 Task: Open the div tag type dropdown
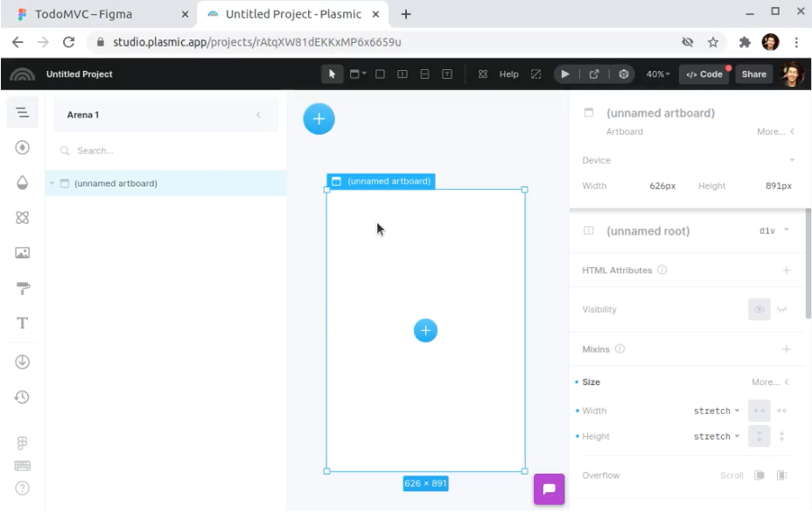(x=774, y=230)
